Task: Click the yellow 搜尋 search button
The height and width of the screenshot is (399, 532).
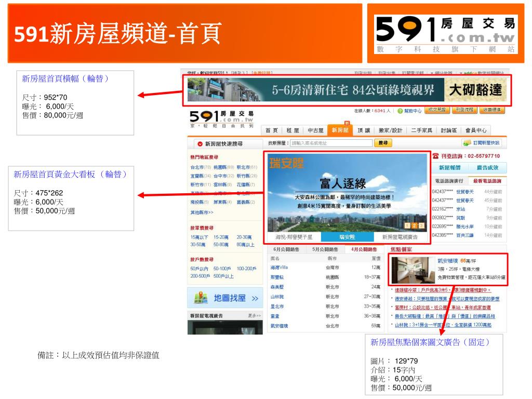Action: [383, 143]
